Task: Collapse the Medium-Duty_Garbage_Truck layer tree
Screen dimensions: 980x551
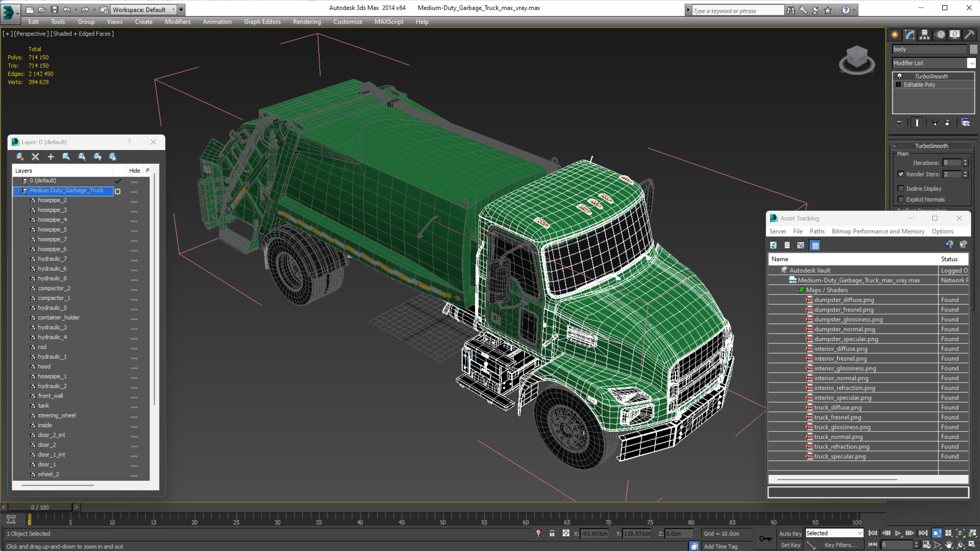Action: click(17, 191)
